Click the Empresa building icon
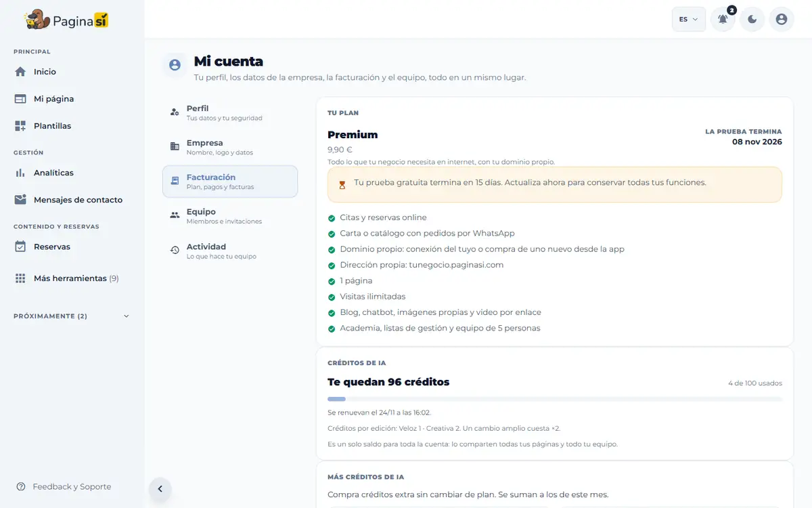 175,146
